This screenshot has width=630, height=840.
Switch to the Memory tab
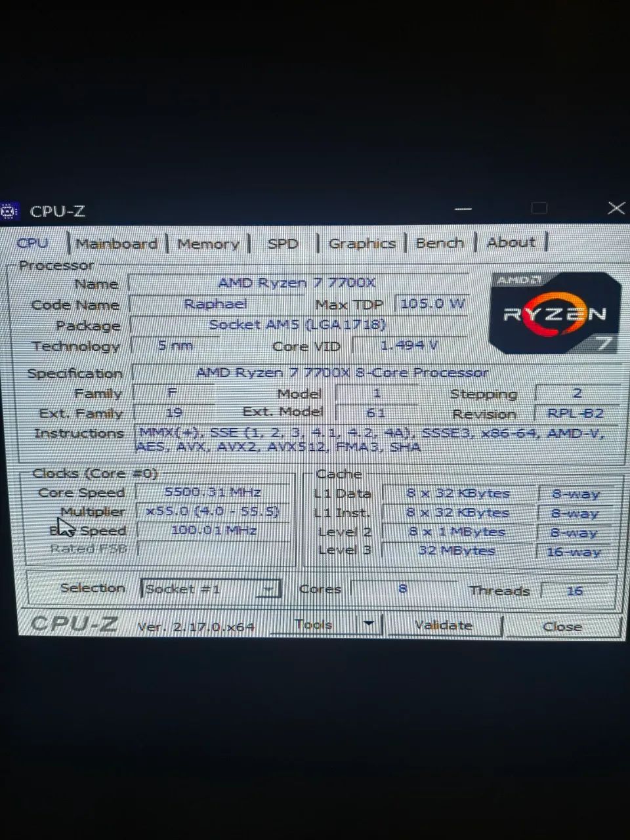pos(208,243)
